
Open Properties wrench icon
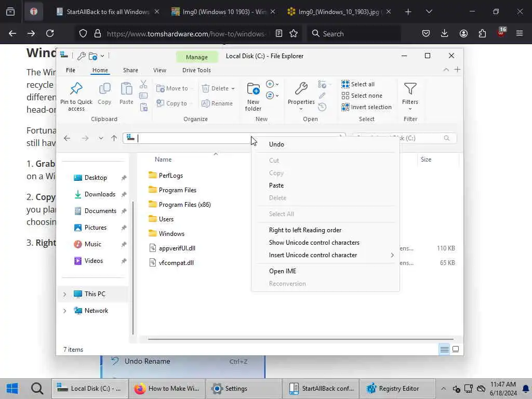[301, 88]
